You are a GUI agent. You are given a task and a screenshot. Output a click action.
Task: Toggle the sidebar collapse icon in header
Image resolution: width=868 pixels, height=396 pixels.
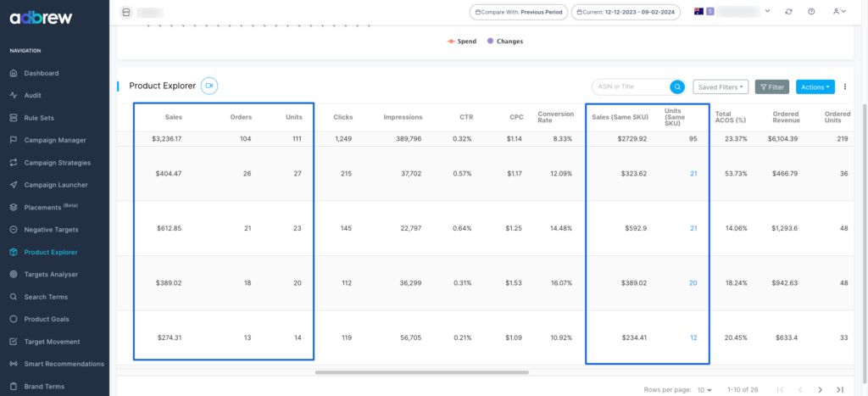pyautogui.click(x=126, y=12)
